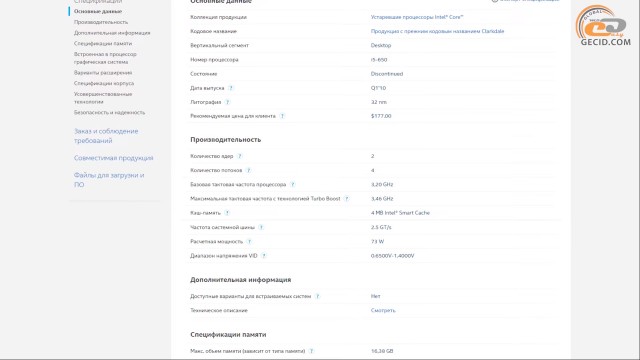This screenshot has width=640, height=360.
Task: Click the Discontinued status value
Action: (x=387, y=74)
